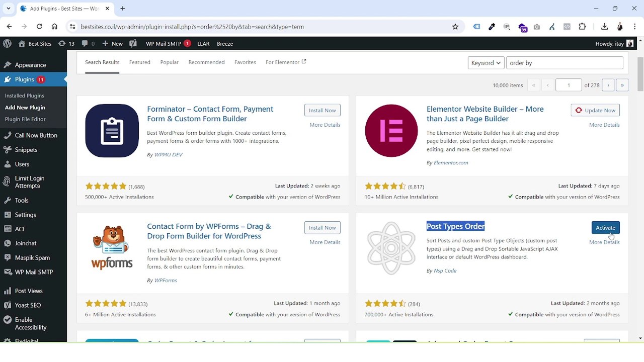The width and height of the screenshot is (644, 362).
Task: View site information icon in address bar
Action: coord(72,27)
